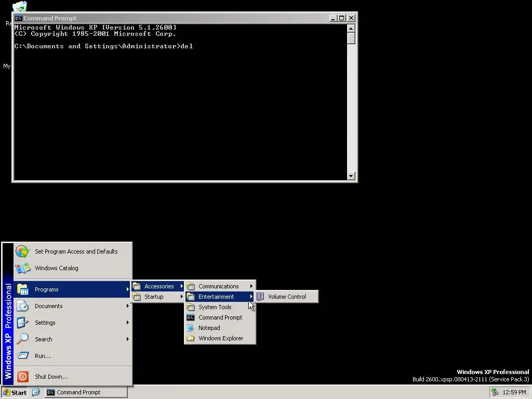This screenshot has height=399, width=532.
Task: Click the Search magnifier icon
Action: (22, 339)
